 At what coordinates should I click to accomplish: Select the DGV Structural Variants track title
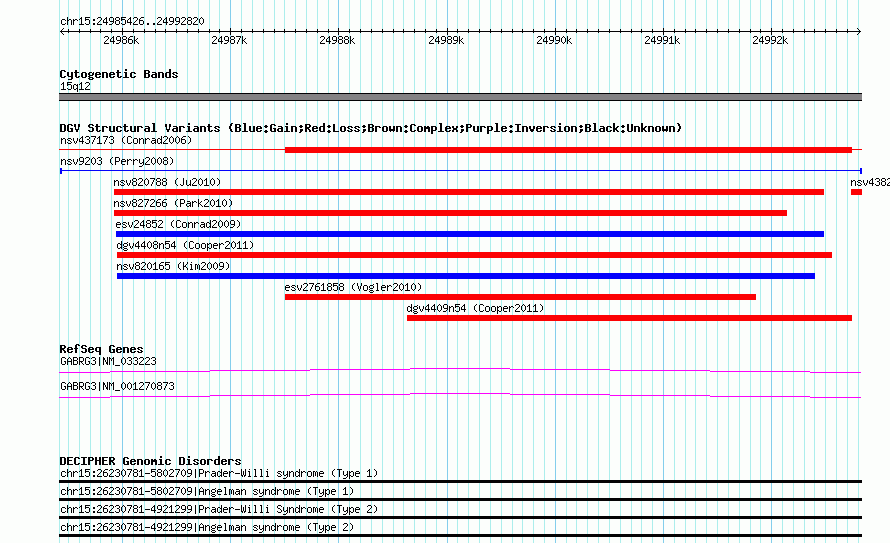(370, 128)
